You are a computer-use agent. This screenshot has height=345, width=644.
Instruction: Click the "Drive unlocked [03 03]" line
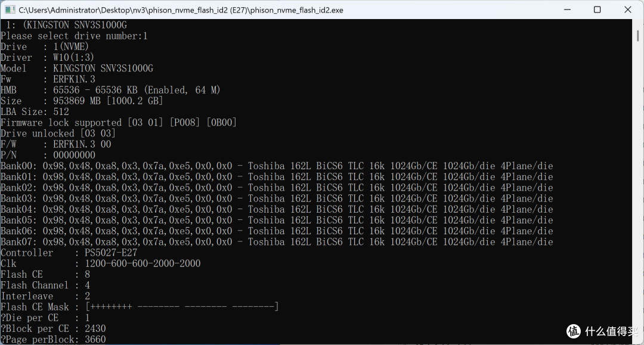click(x=58, y=133)
